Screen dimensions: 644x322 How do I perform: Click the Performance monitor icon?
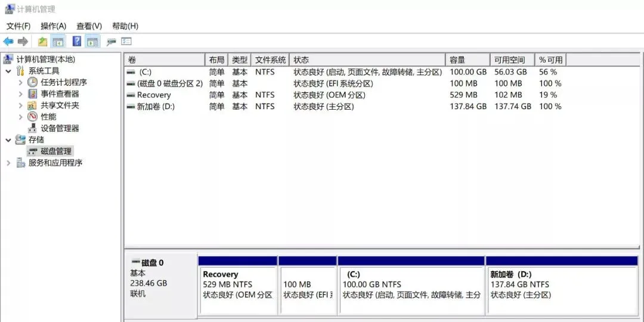click(x=32, y=117)
